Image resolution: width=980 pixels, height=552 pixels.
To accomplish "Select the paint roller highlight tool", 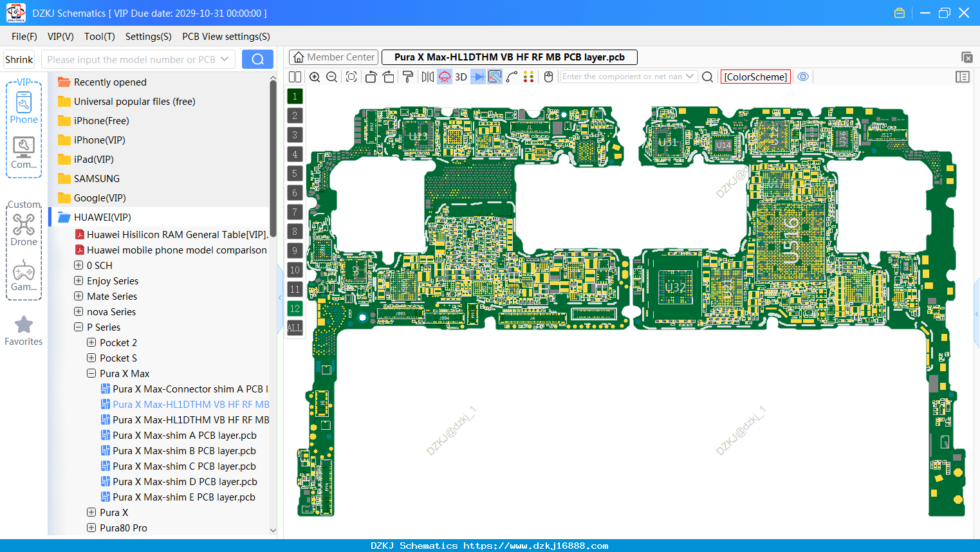I will click(408, 77).
